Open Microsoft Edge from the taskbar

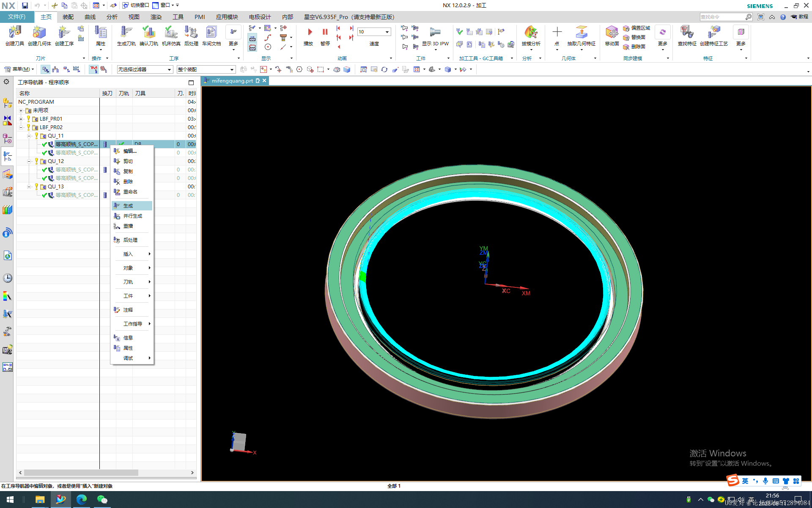click(81, 500)
